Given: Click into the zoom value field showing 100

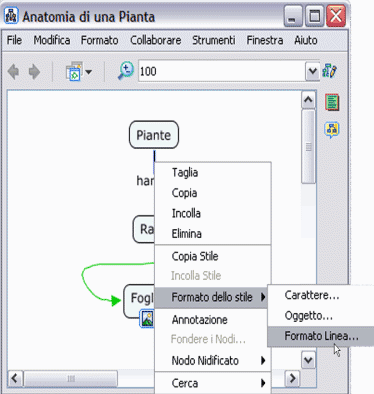Looking at the screenshot, I should click(222, 71).
